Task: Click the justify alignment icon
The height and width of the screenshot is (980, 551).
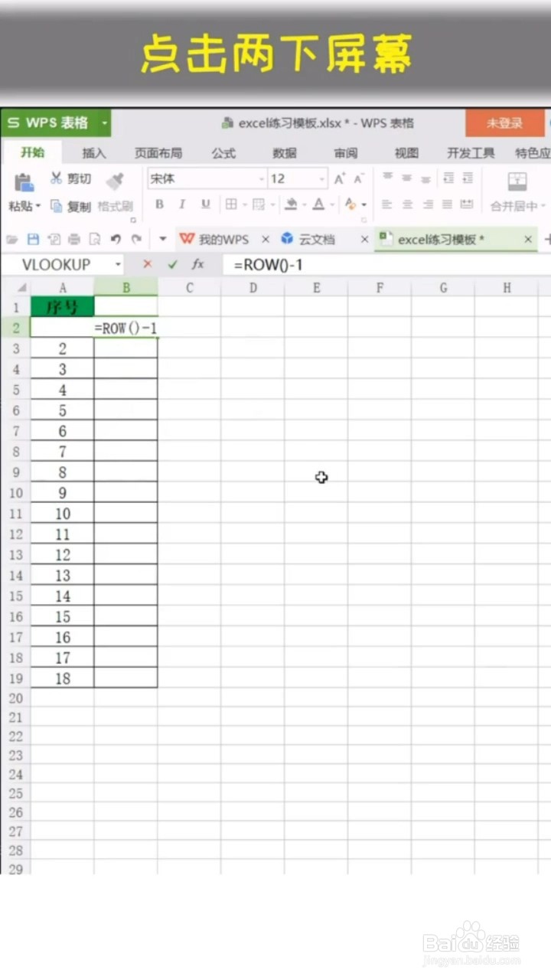Action: pyautogui.click(x=447, y=204)
